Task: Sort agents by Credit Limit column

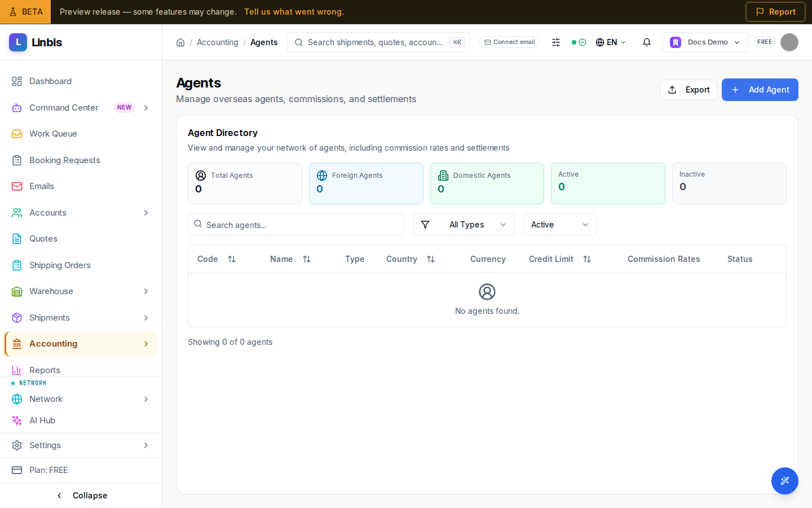Action: [x=587, y=259]
